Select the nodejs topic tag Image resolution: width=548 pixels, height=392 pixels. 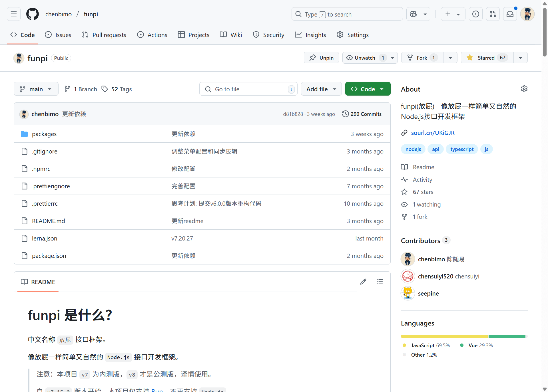[x=413, y=149]
